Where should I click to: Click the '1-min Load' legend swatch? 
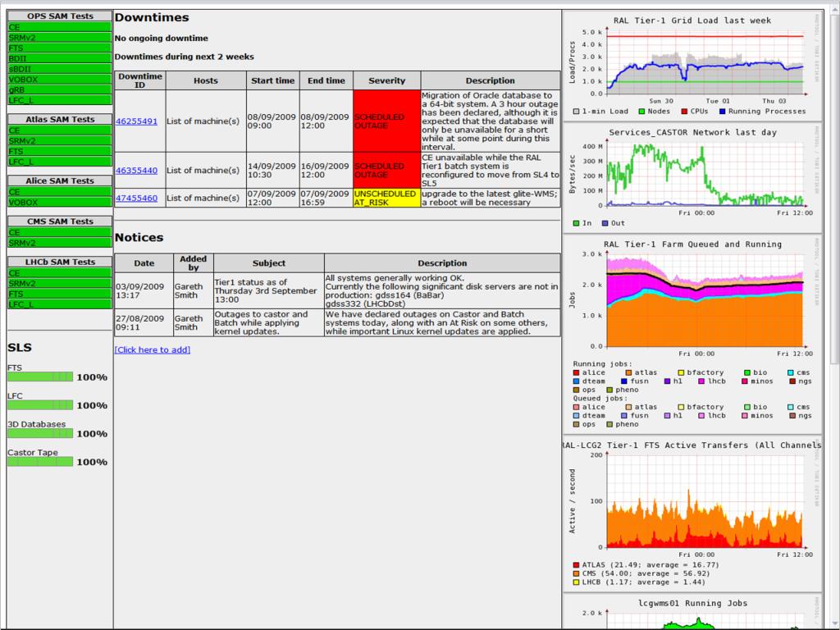tap(577, 112)
